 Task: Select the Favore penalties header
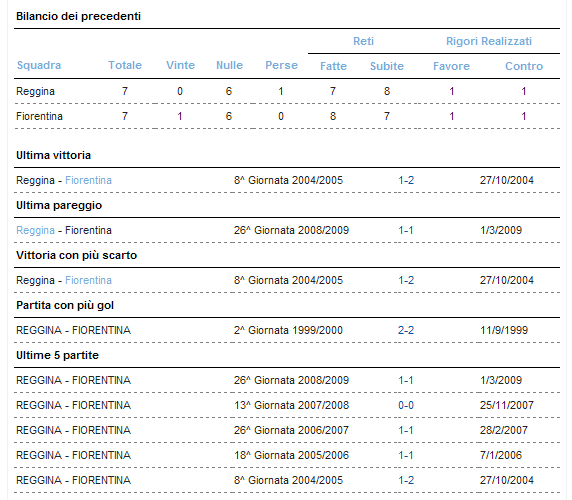(x=451, y=66)
